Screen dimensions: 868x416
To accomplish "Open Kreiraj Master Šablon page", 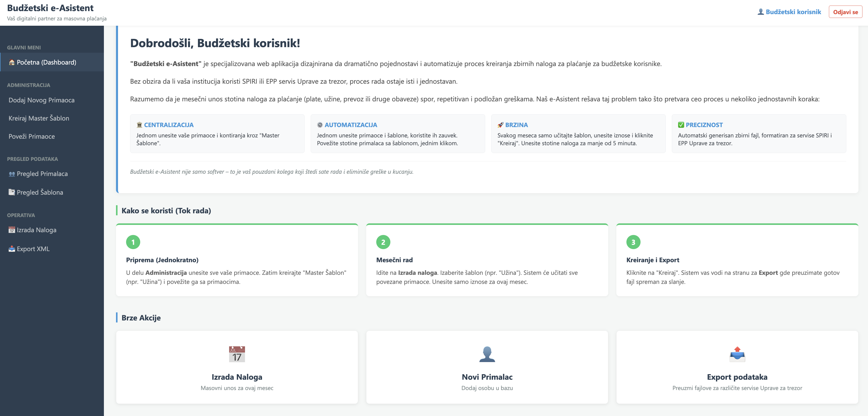I will (39, 118).
